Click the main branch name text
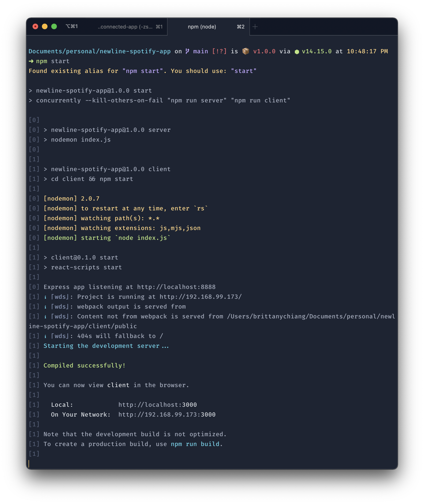This screenshot has width=424, height=504. [201, 51]
